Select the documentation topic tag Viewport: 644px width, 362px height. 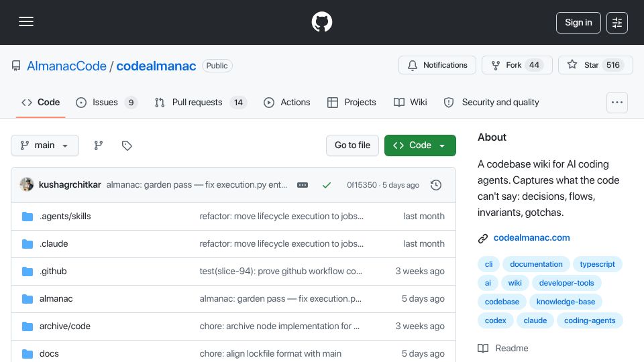[536, 264]
